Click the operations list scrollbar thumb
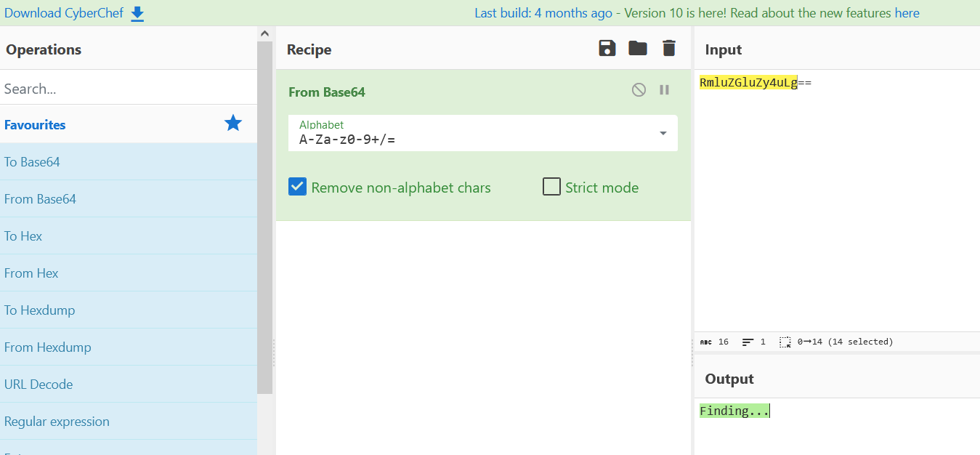Screen dimensions: 980x455 point(264,218)
